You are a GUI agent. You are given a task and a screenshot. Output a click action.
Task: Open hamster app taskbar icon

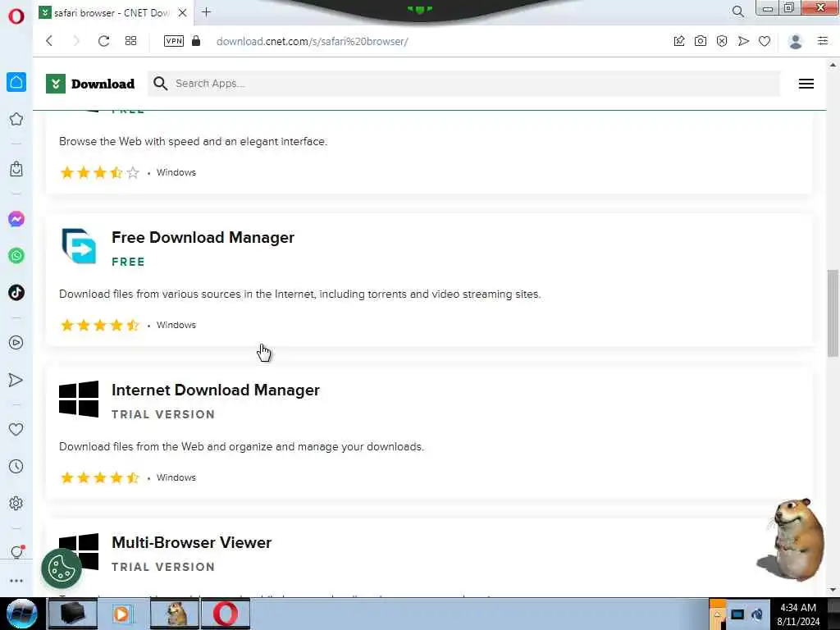tap(176, 614)
